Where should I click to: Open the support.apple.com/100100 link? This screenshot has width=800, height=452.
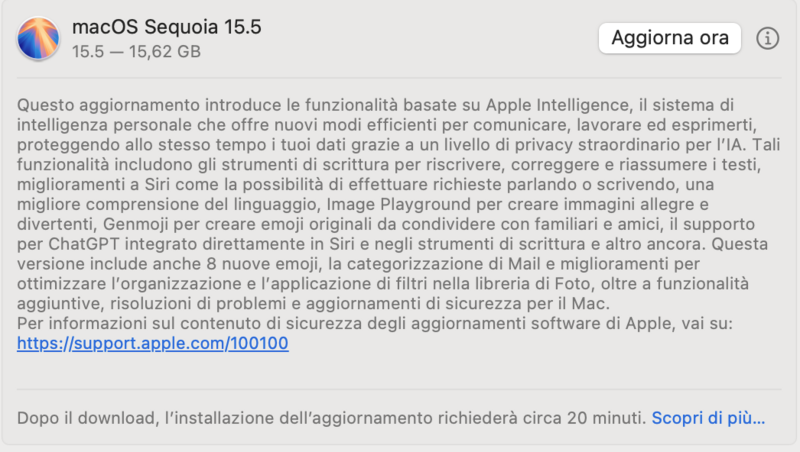click(x=153, y=343)
